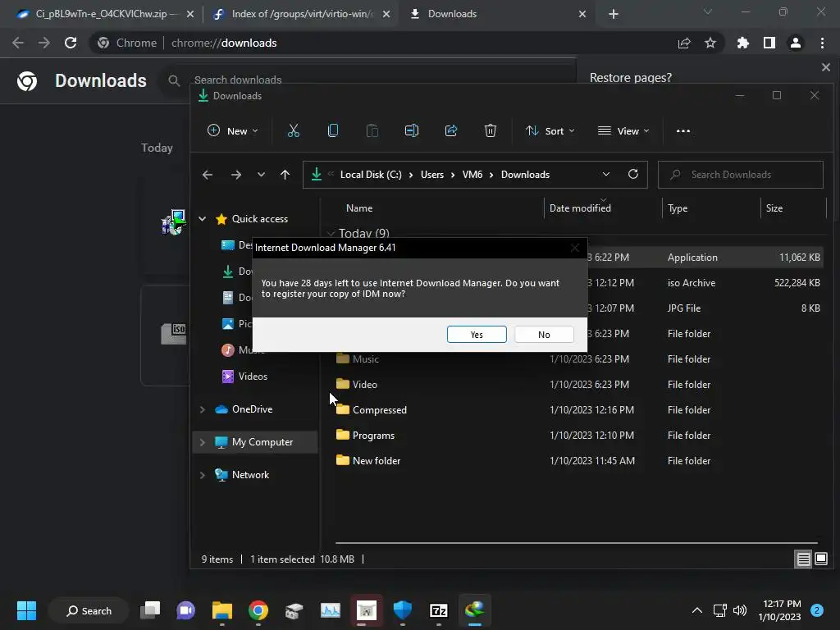Close the Internet Download Manager dialog
This screenshot has width=840, height=630.
click(x=575, y=248)
